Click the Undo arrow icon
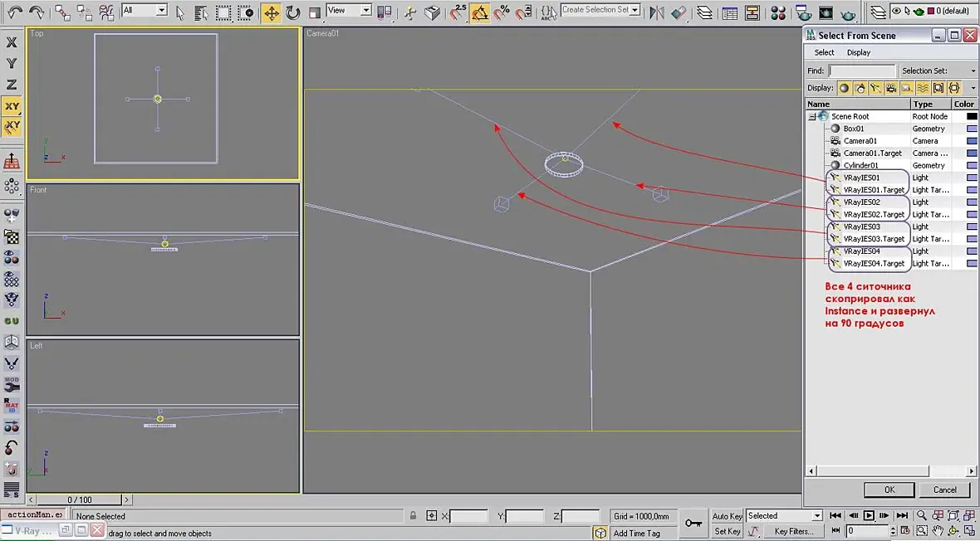The height and width of the screenshot is (541, 980). coord(14,12)
